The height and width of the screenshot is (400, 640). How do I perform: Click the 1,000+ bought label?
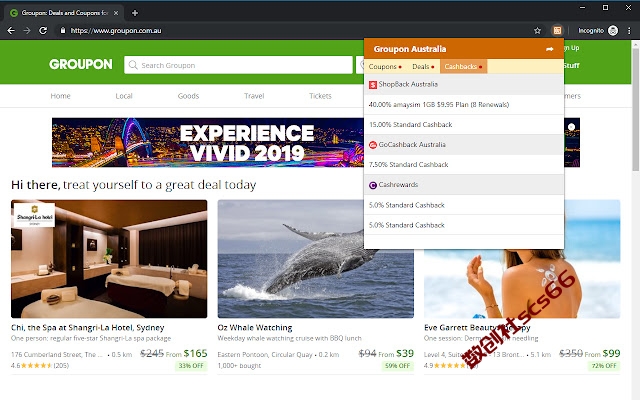pos(239,366)
